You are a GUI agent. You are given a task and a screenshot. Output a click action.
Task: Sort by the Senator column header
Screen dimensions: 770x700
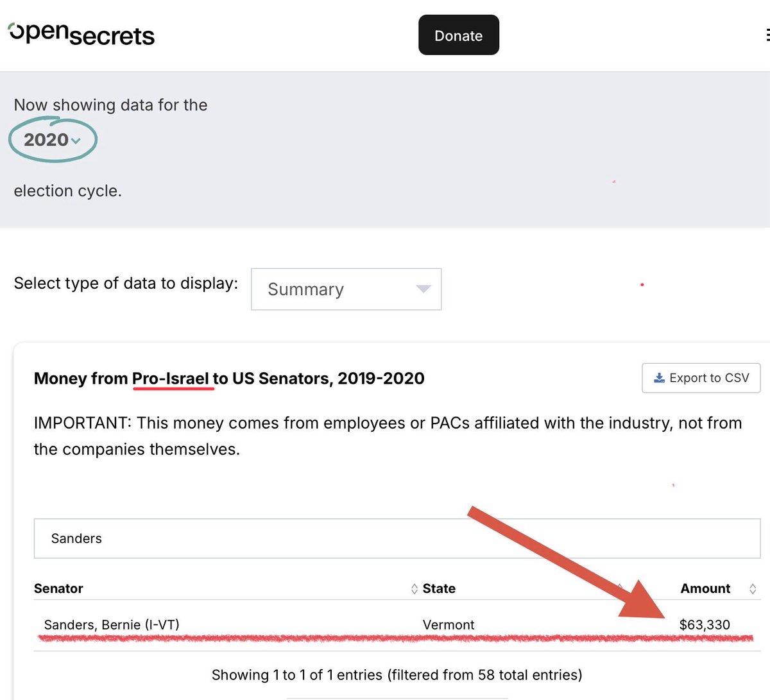click(x=58, y=588)
